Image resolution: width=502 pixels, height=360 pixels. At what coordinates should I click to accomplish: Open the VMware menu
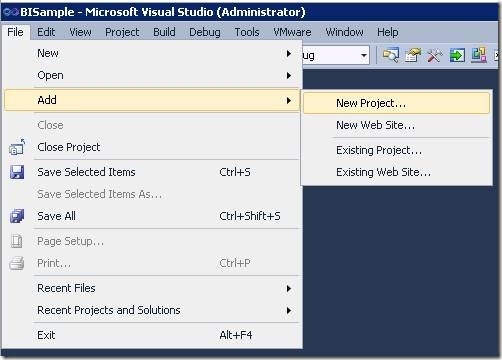[292, 32]
